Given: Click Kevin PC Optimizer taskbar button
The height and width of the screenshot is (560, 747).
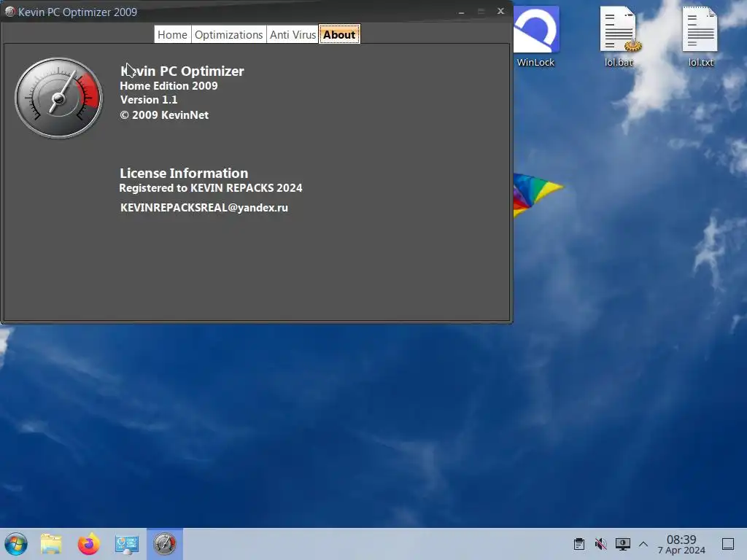Looking at the screenshot, I should (x=164, y=544).
